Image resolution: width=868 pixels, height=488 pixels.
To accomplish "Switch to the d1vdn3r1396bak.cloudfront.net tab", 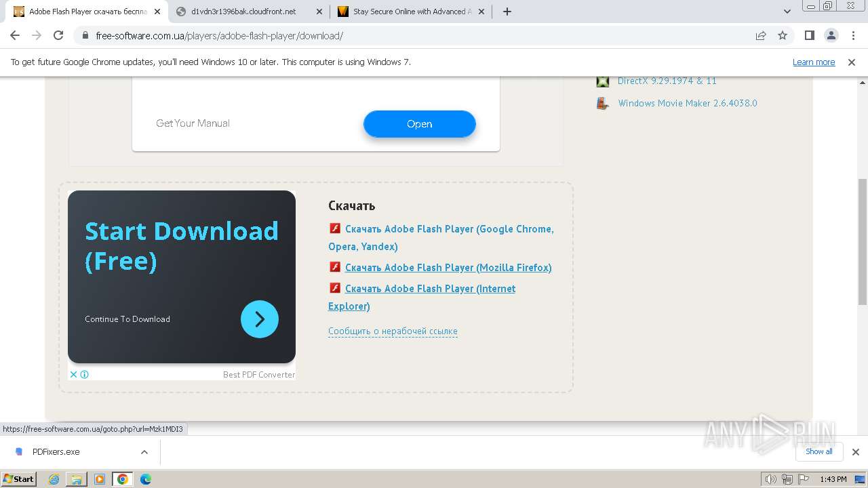I will pyautogui.click(x=249, y=12).
